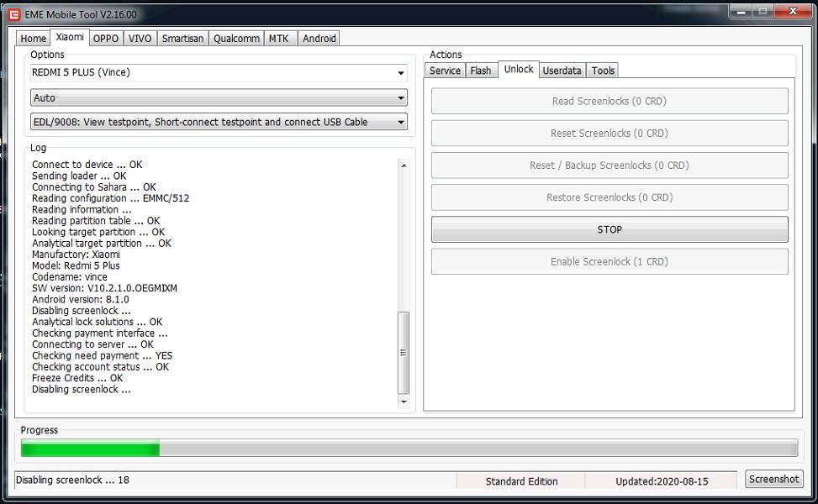The image size is (818, 504).
Task: Go to the Smartisan tab
Action: [182, 39]
